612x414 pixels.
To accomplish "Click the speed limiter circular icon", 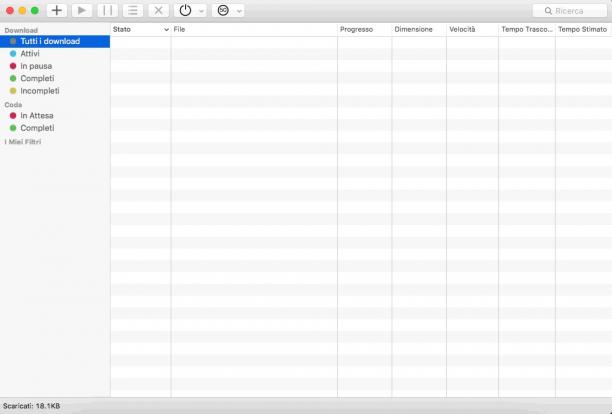I will (223, 11).
